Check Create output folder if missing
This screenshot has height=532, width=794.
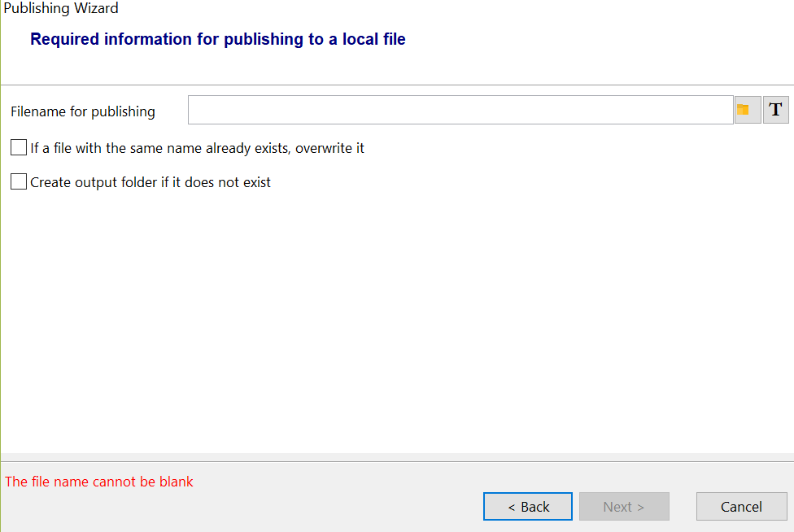[19, 181]
